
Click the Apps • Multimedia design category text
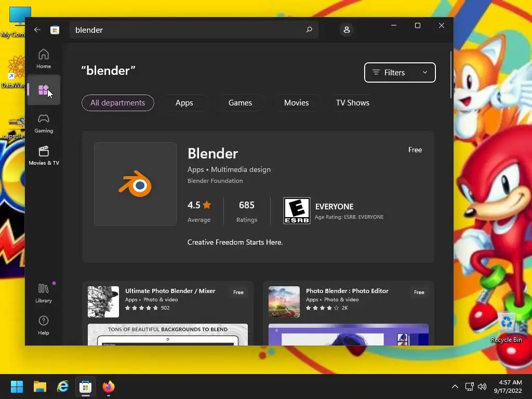tap(229, 169)
